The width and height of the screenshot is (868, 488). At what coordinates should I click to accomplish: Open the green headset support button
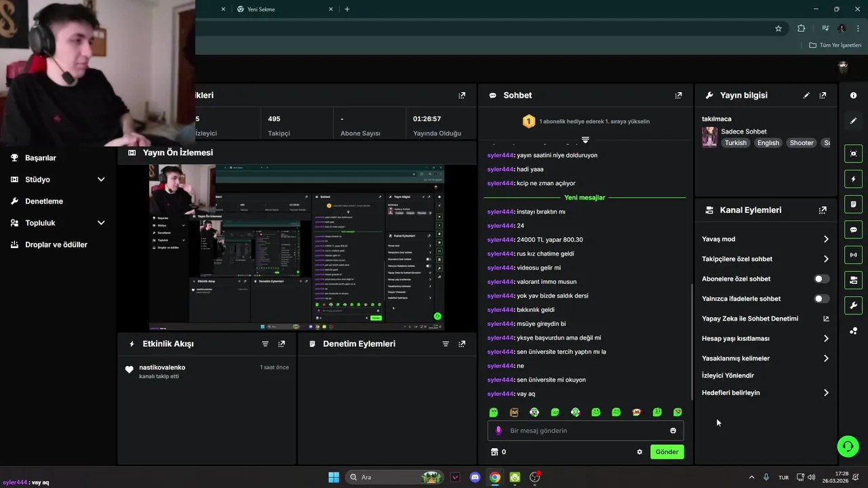848,446
